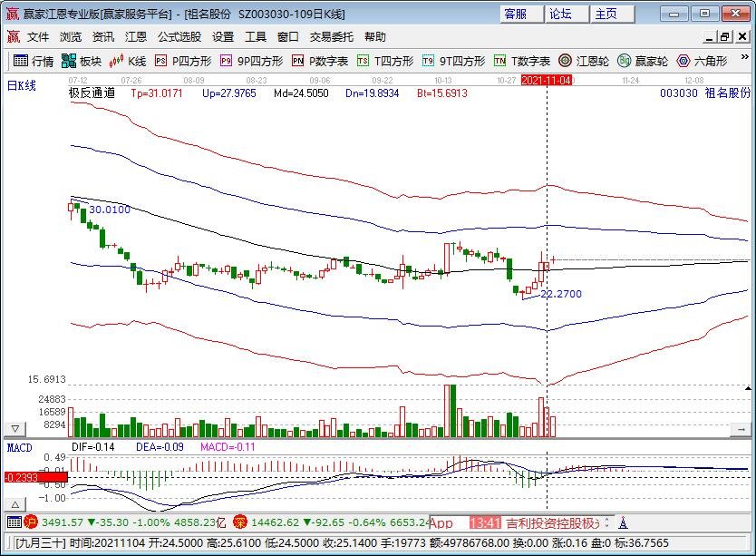Open the 公式选股 menu
The image size is (756, 556).
[179, 37]
